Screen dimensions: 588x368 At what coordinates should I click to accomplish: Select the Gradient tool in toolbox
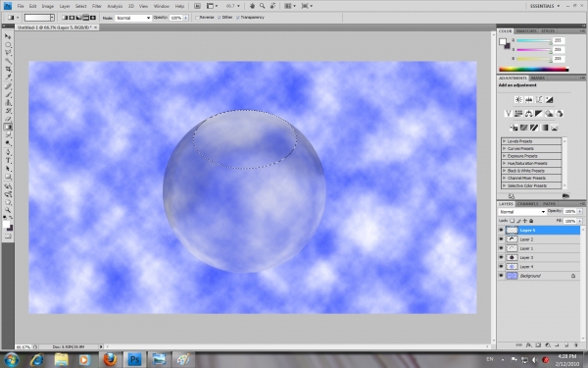(x=8, y=128)
